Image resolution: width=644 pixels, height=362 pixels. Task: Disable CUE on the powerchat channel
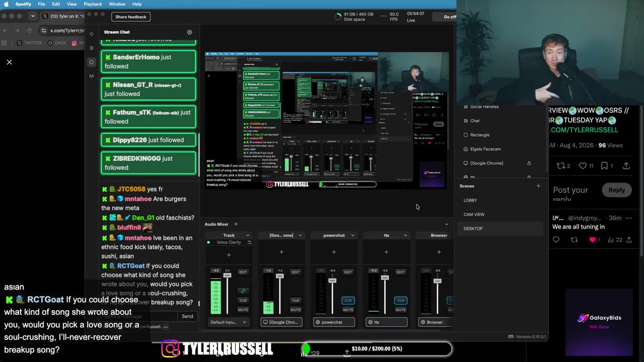coord(348,301)
